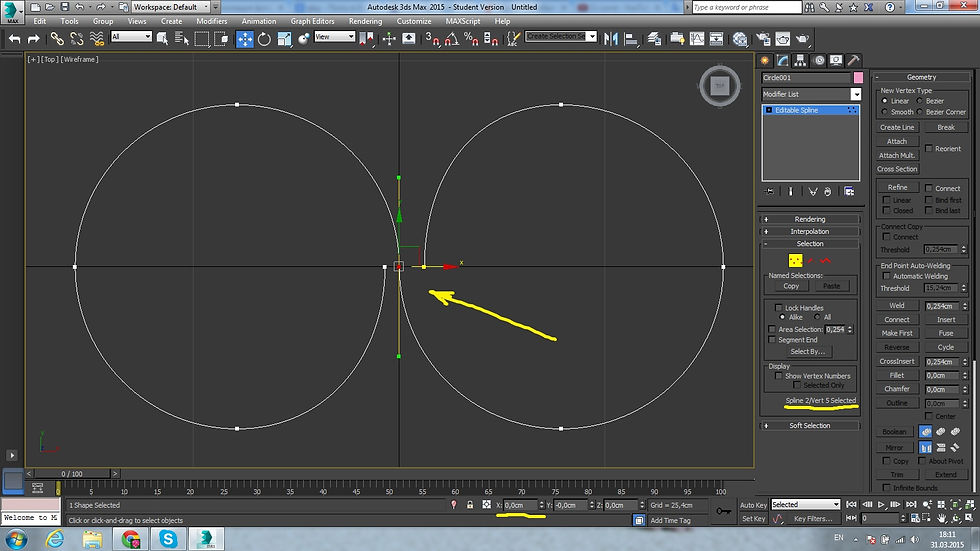
Task: Expand the Soft Selection rollout
Action: (x=810, y=425)
